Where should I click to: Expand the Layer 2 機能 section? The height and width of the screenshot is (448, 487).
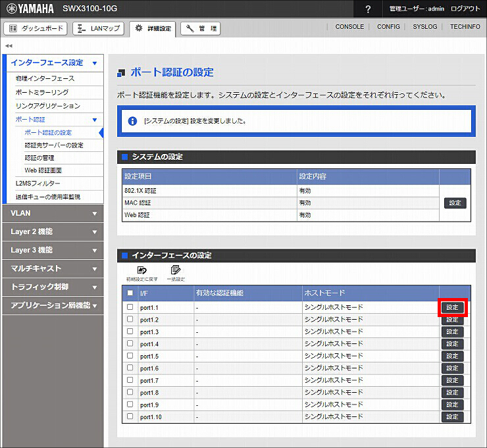click(53, 232)
